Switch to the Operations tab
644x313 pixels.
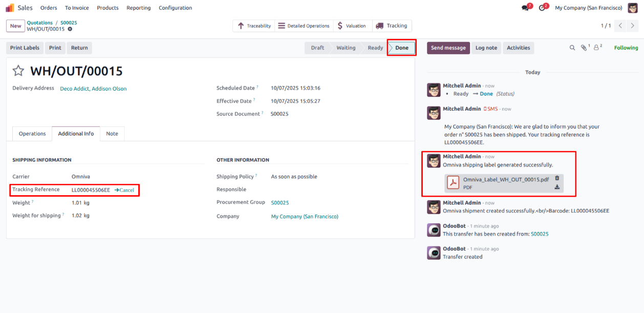click(32, 134)
